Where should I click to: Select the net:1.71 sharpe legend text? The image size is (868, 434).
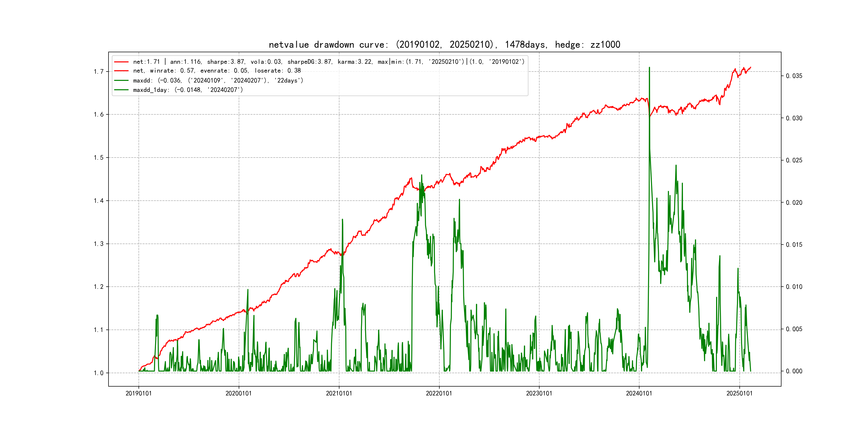coord(328,62)
